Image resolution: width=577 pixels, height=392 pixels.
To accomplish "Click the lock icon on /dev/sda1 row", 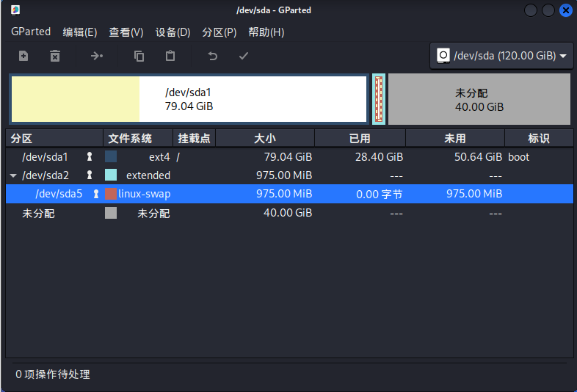I will pyautogui.click(x=89, y=157).
